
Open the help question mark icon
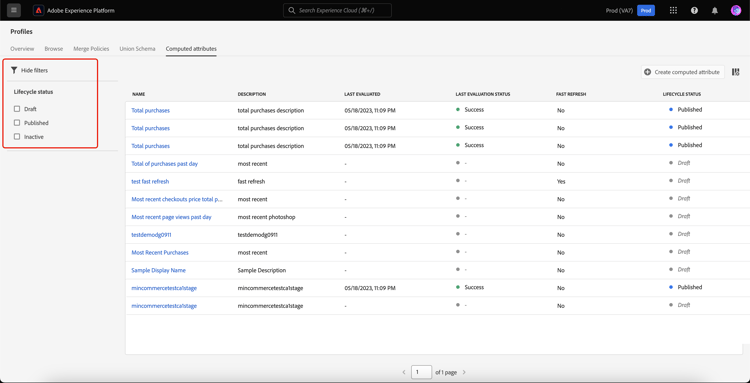[x=694, y=11]
